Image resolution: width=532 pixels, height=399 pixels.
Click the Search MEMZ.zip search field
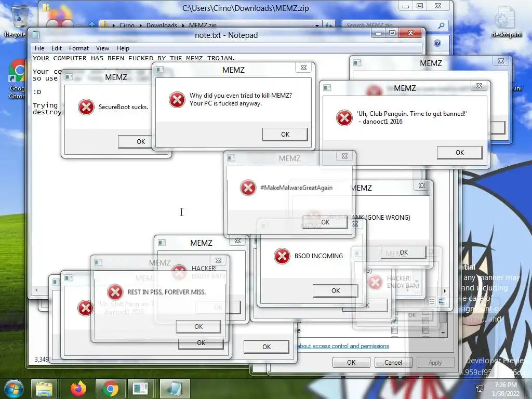(390, 25)
